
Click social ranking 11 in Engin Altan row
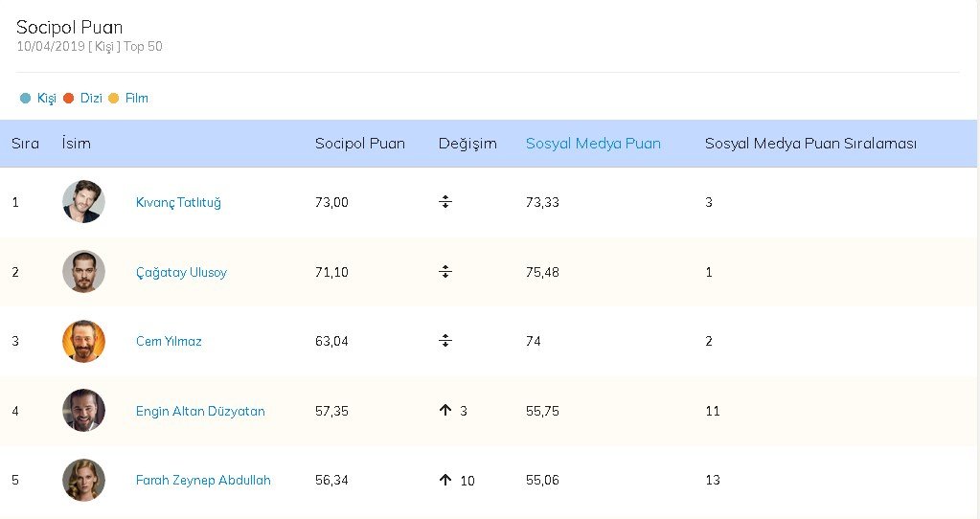click(713, 411)
